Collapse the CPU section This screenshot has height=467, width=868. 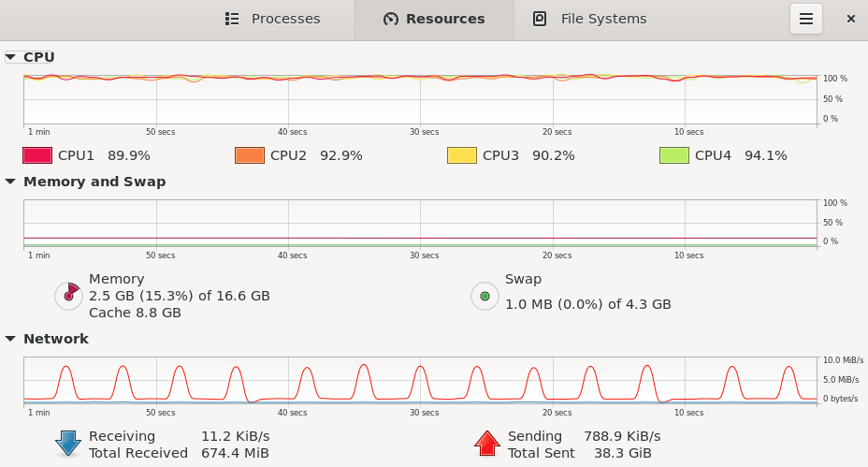click(x=10, y=57)
